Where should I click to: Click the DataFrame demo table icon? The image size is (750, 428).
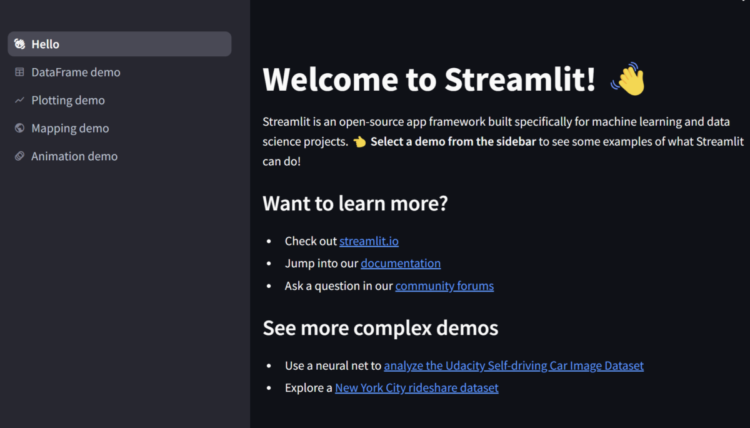[20, 72]
